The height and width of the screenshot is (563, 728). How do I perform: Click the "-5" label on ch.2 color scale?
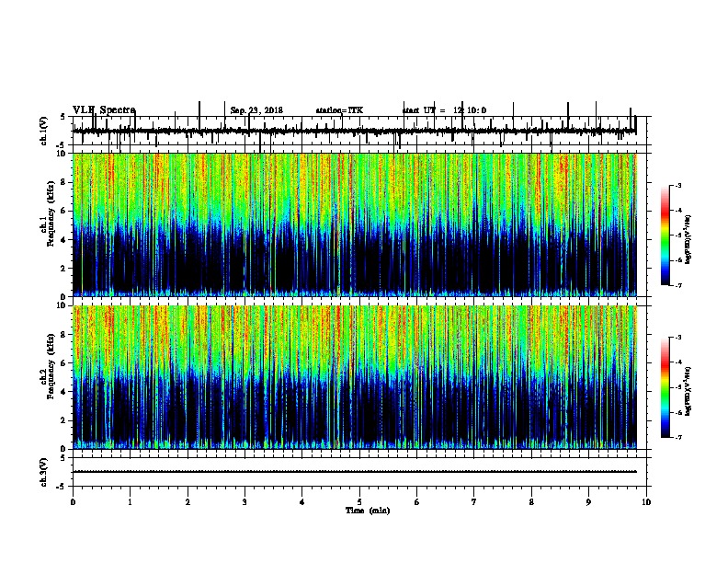point(677,387)
